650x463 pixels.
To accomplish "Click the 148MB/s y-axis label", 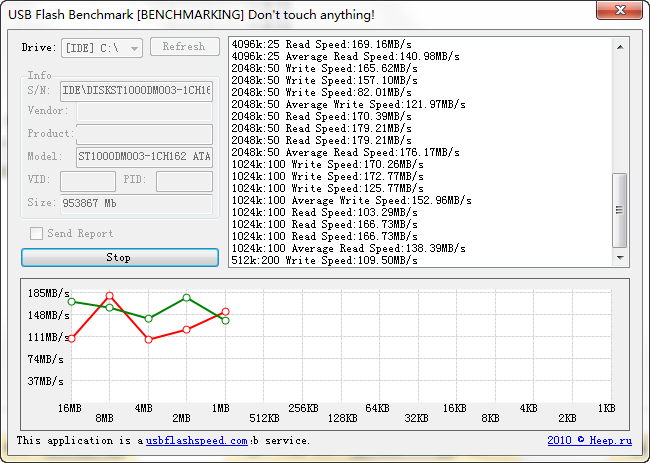I will coord(48,315).
